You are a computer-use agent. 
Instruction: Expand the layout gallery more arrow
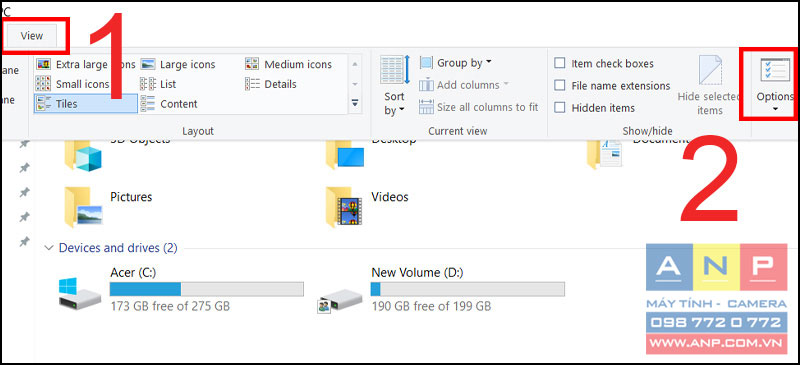point(355,103)
